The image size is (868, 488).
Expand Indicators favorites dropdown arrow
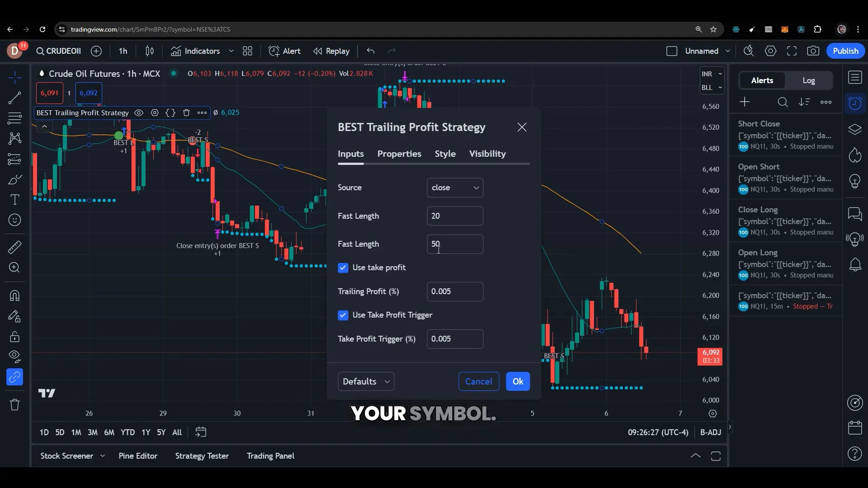231,51
